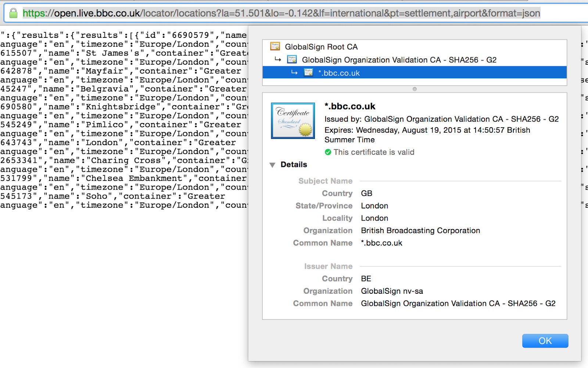Click the first JSON line with id 6690579
Image resolution: width=588 pixels, height=368 pixels.
123,35
